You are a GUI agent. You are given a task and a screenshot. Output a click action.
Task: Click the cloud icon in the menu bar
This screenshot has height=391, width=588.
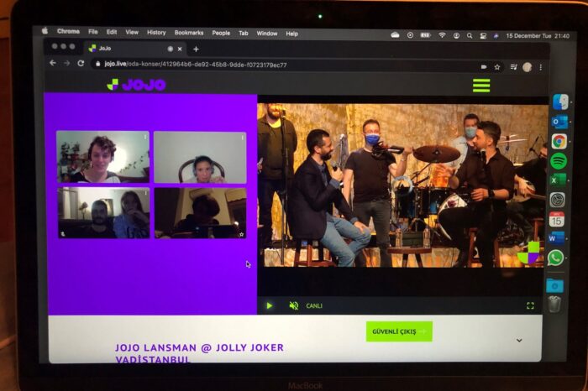point(396,35)
